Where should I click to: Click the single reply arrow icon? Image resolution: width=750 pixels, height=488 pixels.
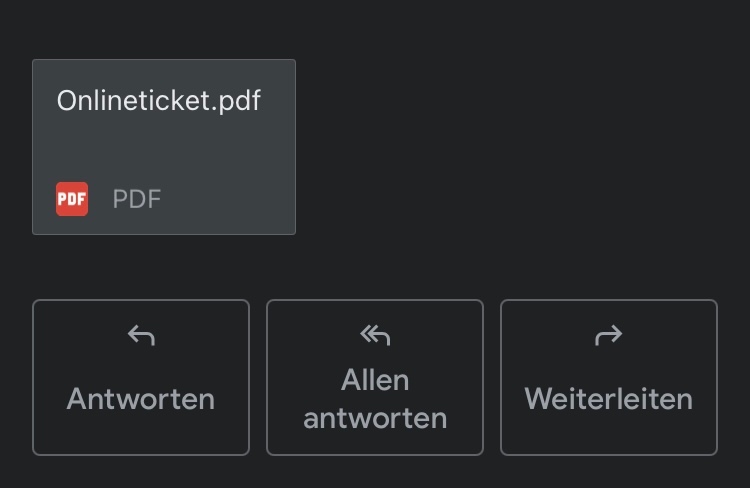click(141, 337)
